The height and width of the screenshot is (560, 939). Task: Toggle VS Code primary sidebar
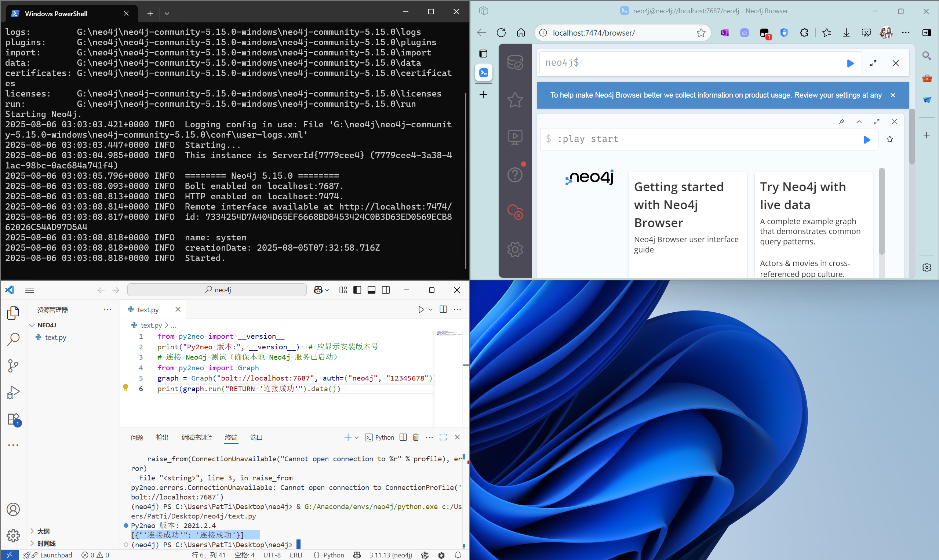[x=357, y=290]
